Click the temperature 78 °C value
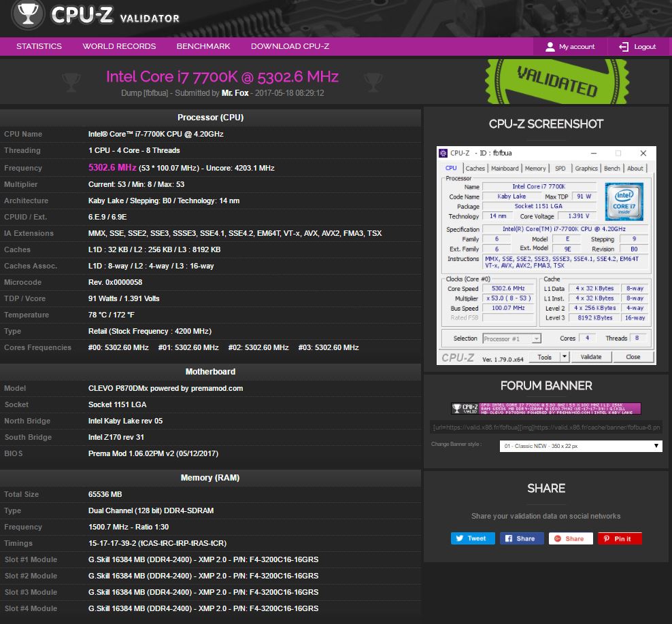672x624 pixels. point(111,315)
